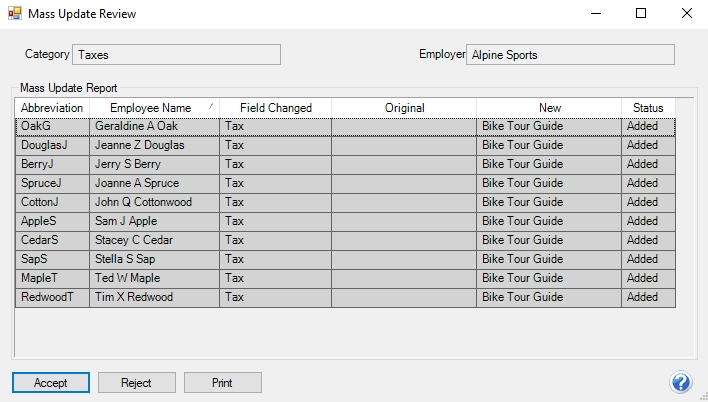
Task: Click the Field Changed column header
Action: (275, 108)
